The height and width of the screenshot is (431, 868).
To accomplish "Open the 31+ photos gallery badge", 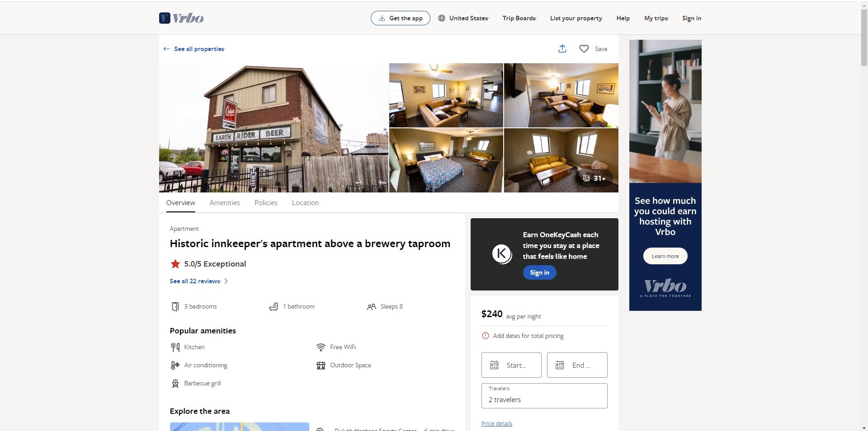I will pyautogui.click(x=594, y=178).
